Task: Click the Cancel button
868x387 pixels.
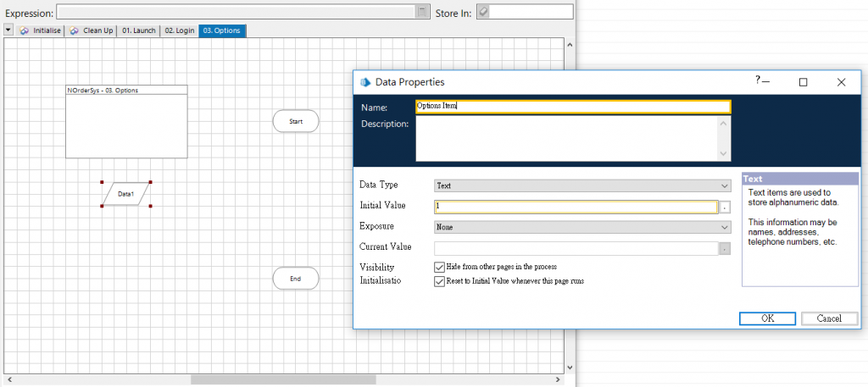Action: (829, 318)
